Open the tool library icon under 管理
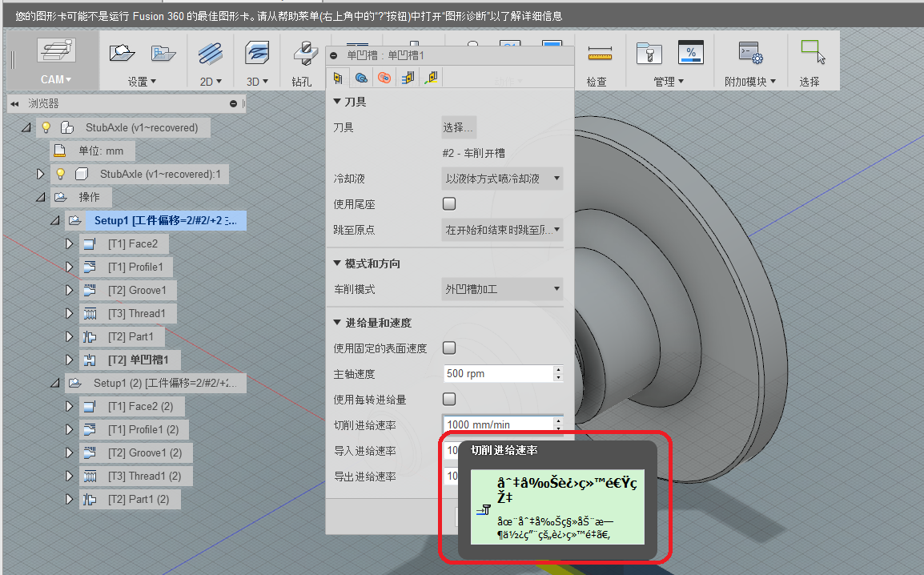The image size is (924, 575). coord(648,54)
